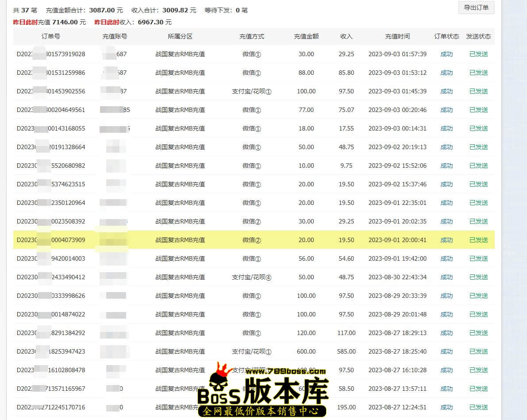527x420 pixels.
Task: Click the 充值金额 column header
Action: coord(306,36)
